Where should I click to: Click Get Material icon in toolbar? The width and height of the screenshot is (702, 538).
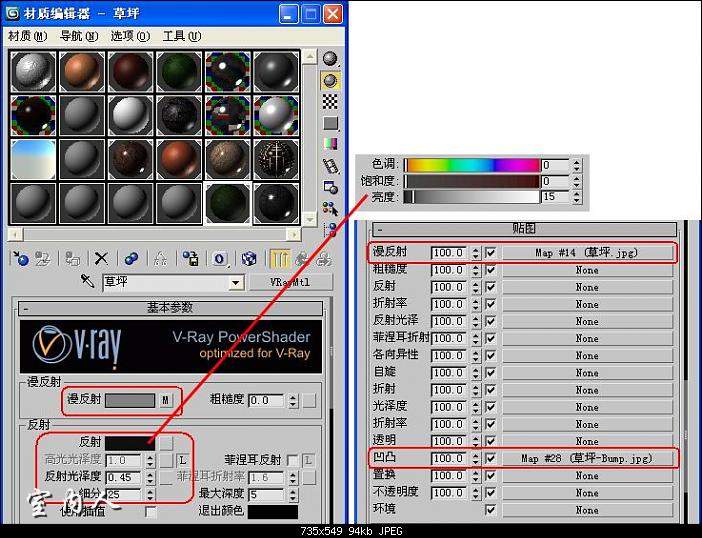pyautogui.click(x=21, y=258)
